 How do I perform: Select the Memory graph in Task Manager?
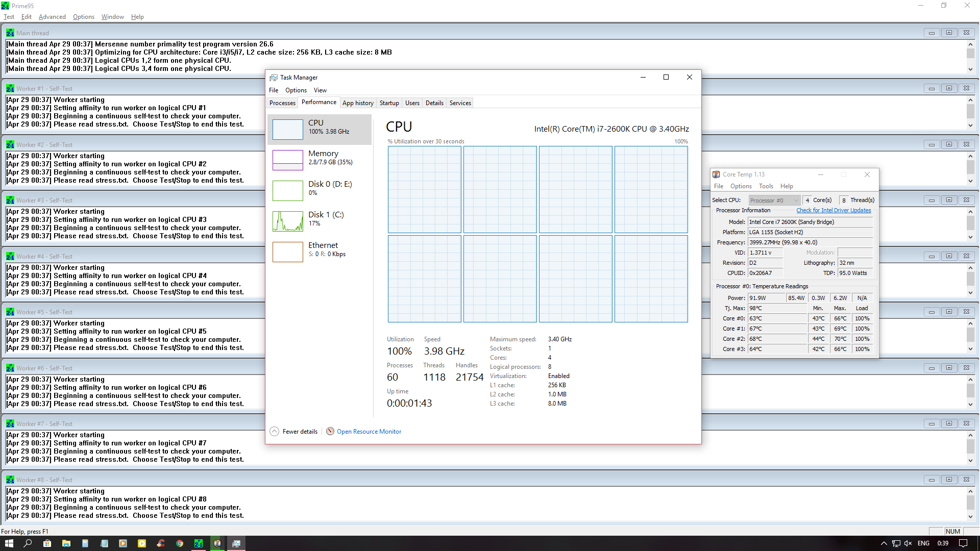pos(288,160)
